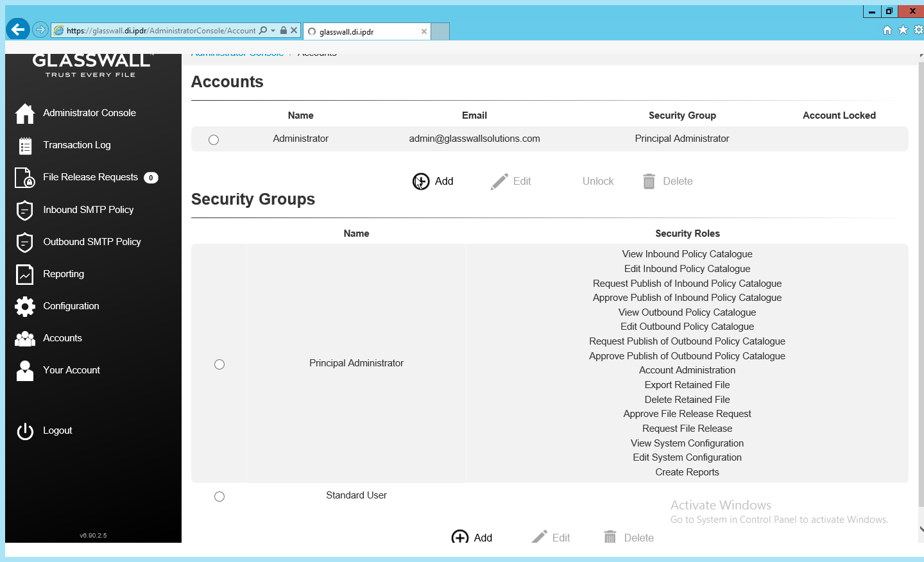Click the Your Account person icon
Viewport: 924px width, 562px height.
25,370
